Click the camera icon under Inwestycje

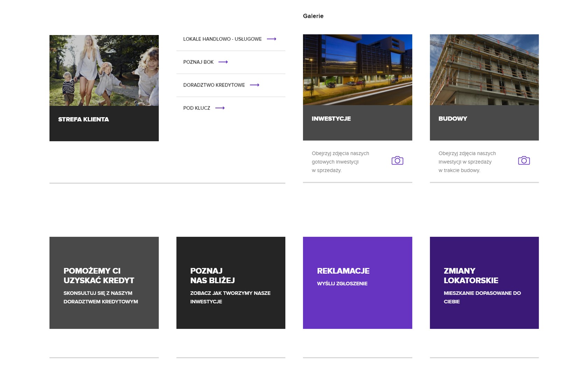(397, 161)
